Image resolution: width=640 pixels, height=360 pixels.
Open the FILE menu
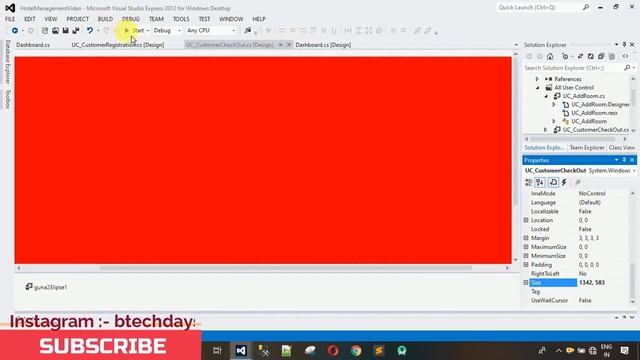[10, 19]
